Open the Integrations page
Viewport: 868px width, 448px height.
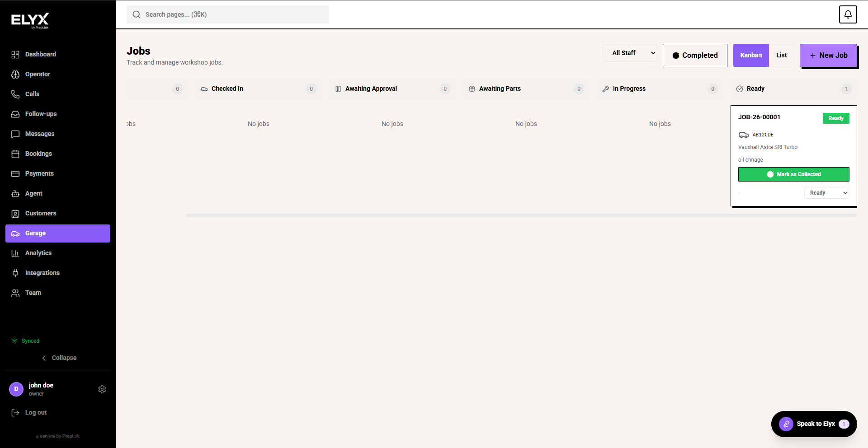(x=58, y=273)
